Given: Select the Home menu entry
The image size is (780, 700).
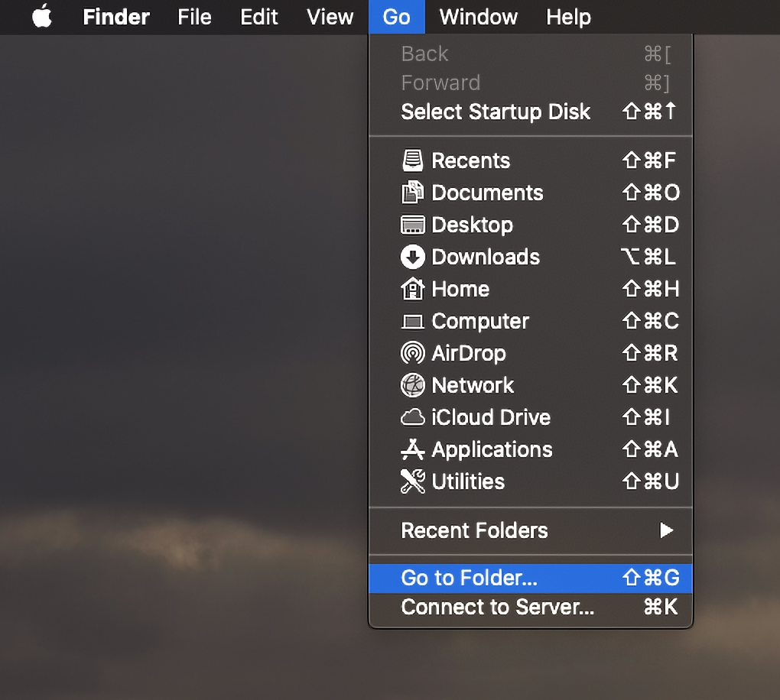Looking at the screenshot, I should tap(531, 289).
